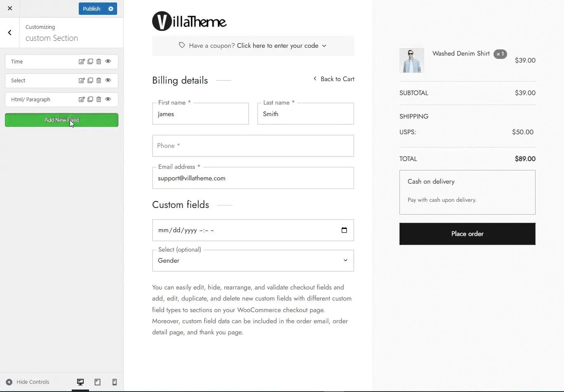The image size is (564, 392).
Task: Switch to tablet preview icon
Action: pyautogui.click(x=97, y=382)
